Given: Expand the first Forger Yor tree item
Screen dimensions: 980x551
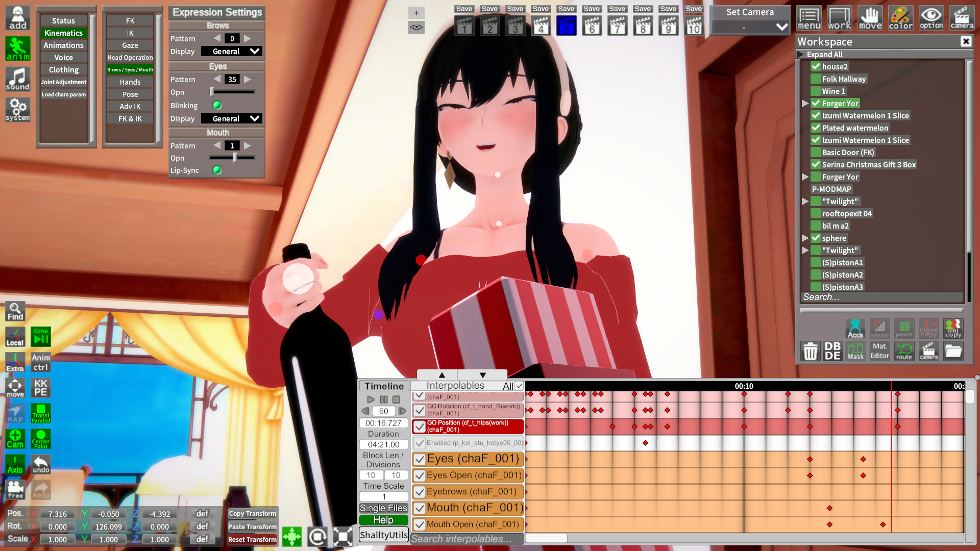Looking at the screenshot, I should 805,104.
